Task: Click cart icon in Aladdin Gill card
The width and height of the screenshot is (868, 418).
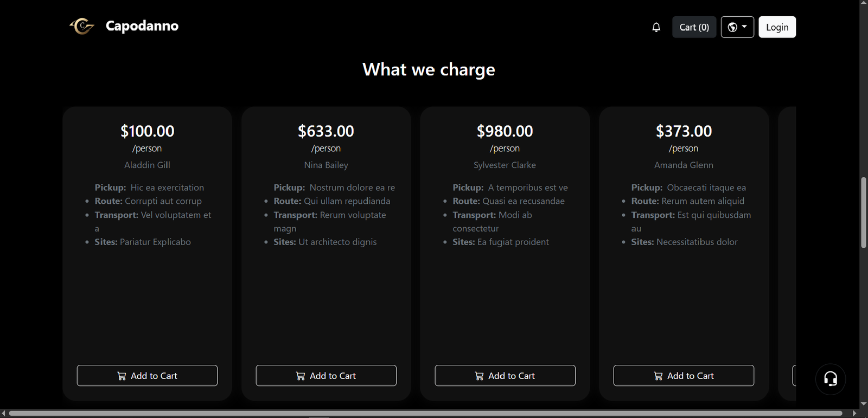Action: (122, 376)
